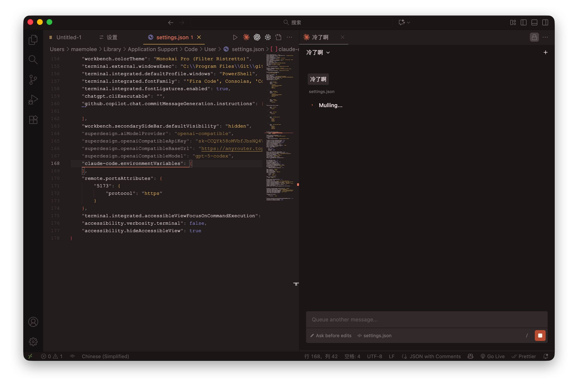Open the Extensions view
The height and width of the screenshot is (392, 578).
coord(33,120)
